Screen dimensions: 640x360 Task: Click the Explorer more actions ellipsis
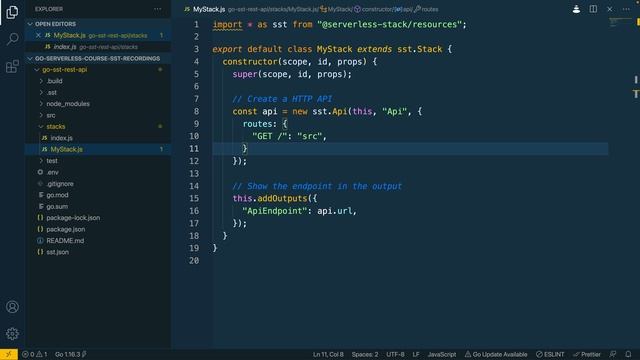pyautogui.click(x=158, y=9)
